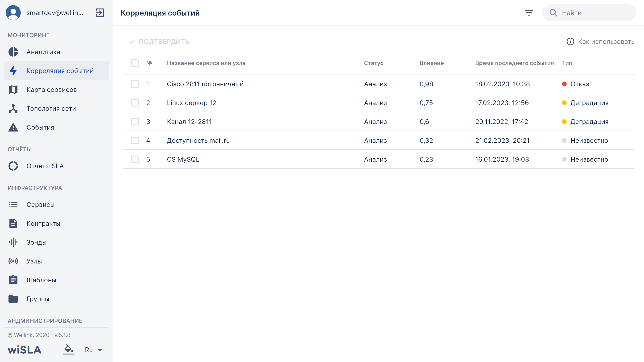Open Карта сервисов map icon
Screen dimensions: 644x362
[x=13, y=90]
